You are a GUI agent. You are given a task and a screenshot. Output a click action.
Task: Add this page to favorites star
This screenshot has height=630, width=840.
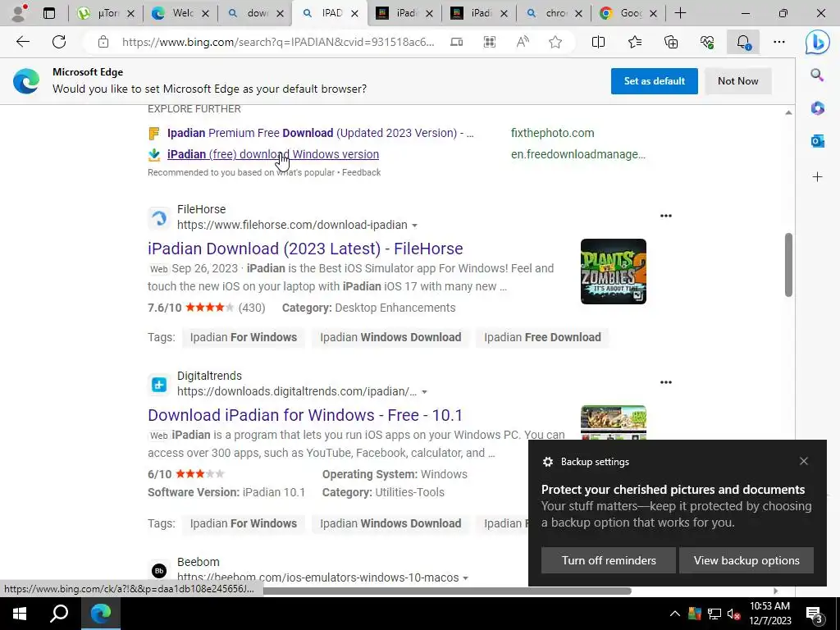pos(555,42)
